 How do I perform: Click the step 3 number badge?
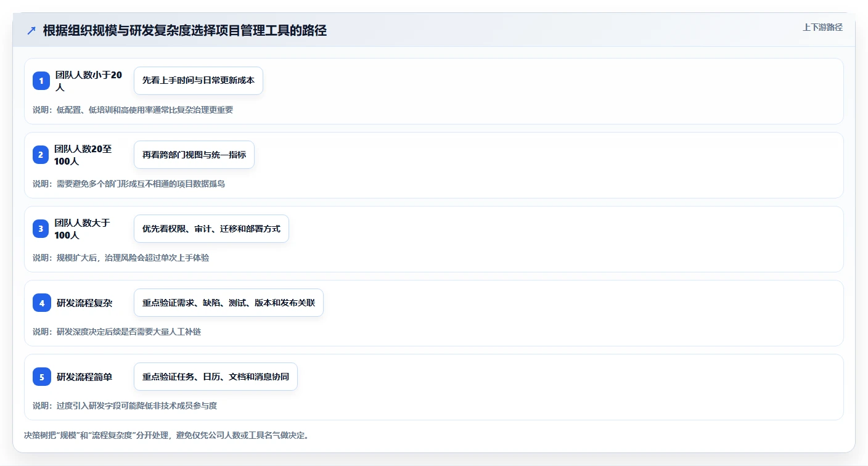tap(41, 229)
